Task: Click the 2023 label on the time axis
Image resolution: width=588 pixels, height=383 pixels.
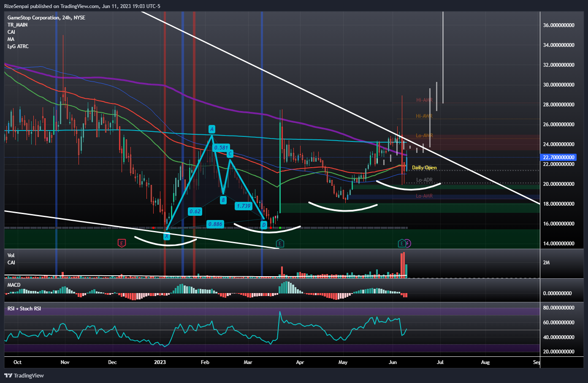Action: coord(160,362)
